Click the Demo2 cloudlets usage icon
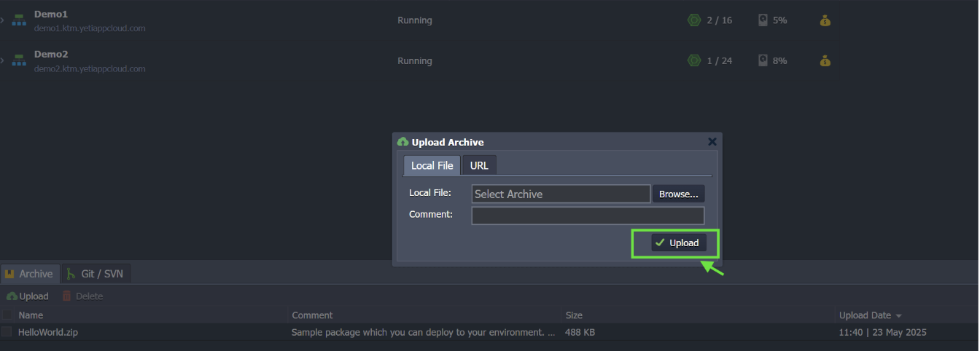 [x=694, y=60]
